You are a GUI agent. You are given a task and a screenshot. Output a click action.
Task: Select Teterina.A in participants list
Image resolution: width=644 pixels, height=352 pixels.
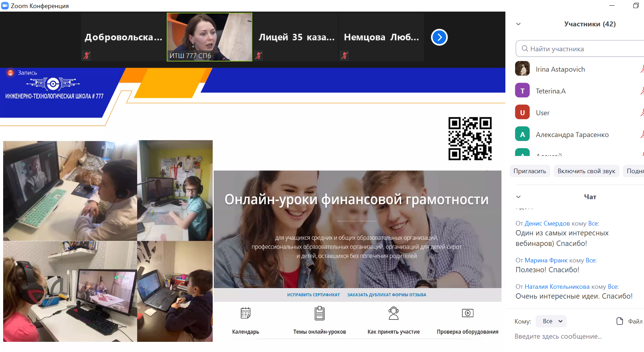pyautogui.click(x=550, y=91)
